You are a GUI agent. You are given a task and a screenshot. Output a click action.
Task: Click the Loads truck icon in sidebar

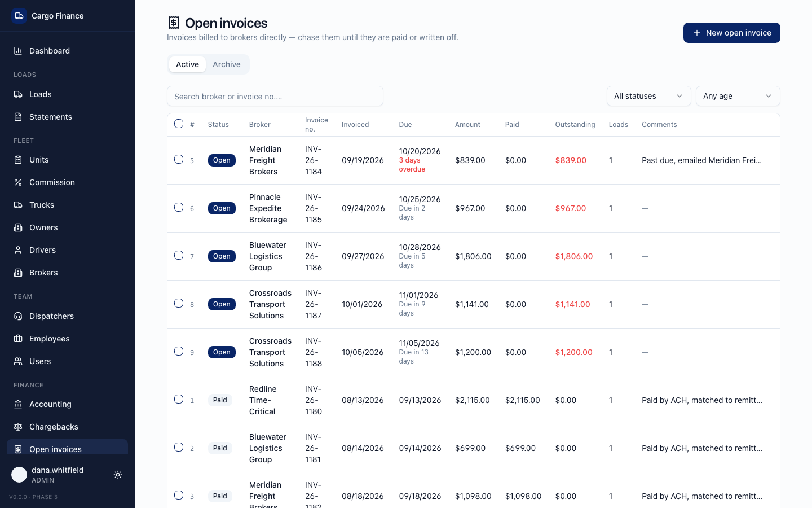(18, 94)
